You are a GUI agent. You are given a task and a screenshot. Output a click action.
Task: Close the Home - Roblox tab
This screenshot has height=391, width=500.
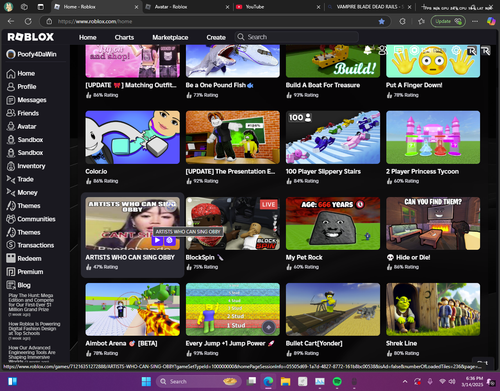click(x=136, y=7)
